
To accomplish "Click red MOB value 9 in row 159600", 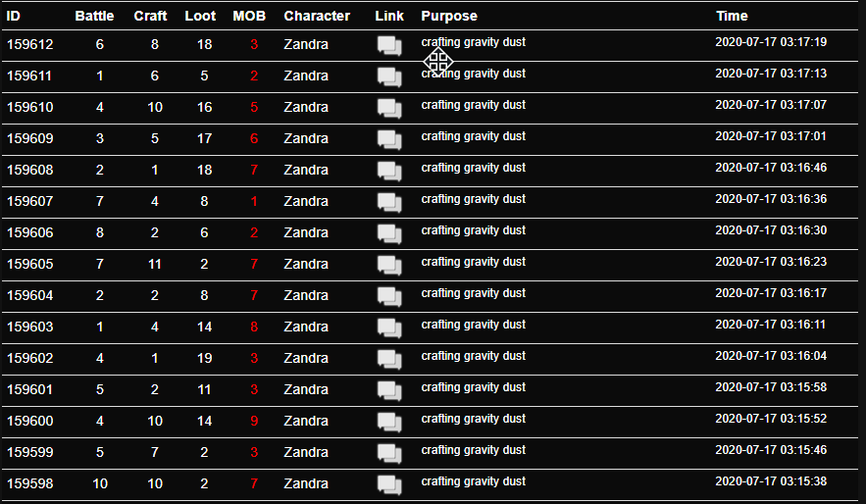I will (x=254, y=421).
